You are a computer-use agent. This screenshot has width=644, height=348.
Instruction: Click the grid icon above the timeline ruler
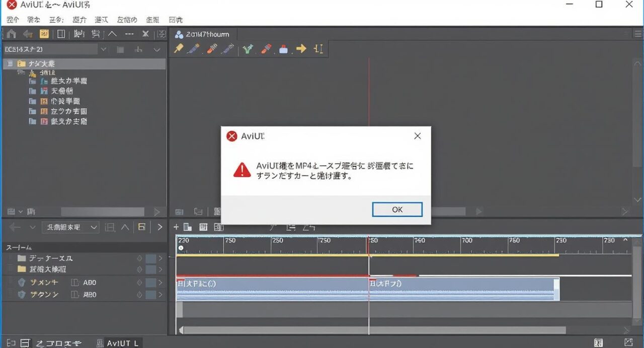coord(204,227)
